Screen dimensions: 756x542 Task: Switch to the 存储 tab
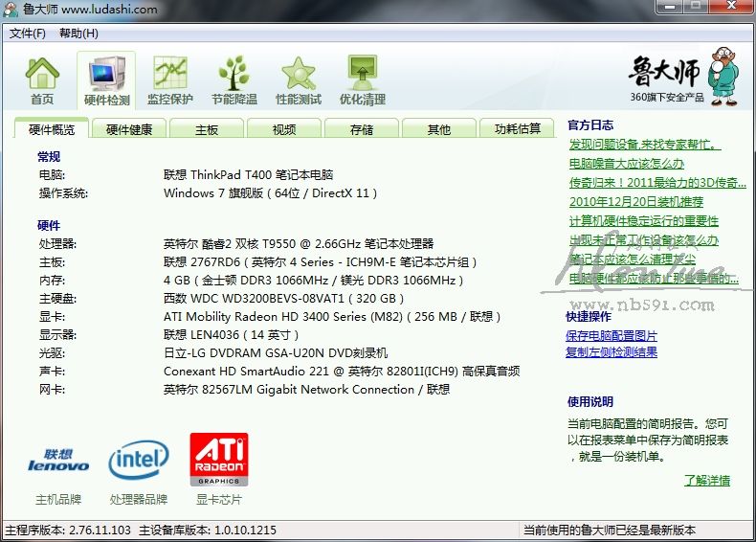(362, 129)
